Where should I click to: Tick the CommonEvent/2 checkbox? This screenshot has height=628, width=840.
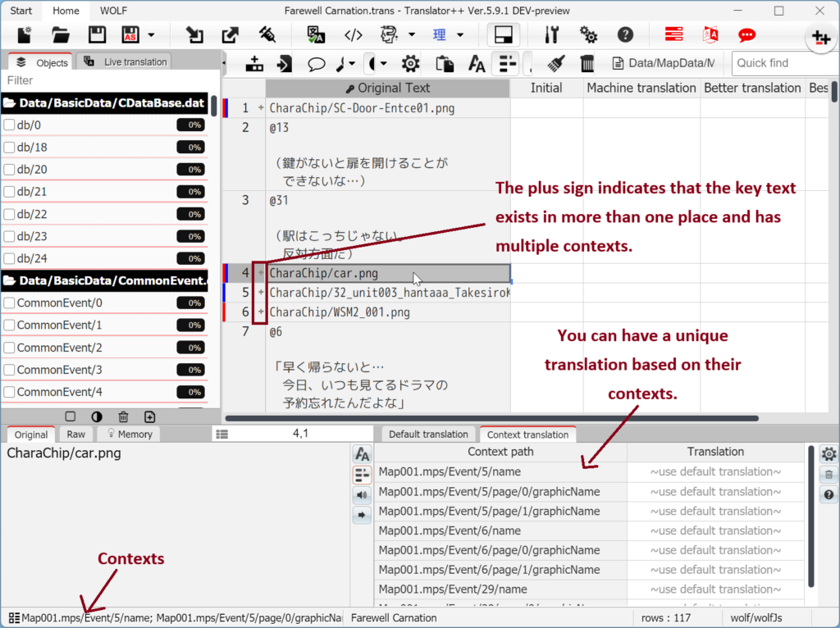(x=9, y=348)
